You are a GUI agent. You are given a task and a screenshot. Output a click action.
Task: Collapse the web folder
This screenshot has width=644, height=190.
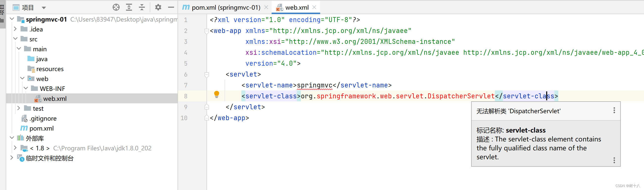(x=22, y=79)
